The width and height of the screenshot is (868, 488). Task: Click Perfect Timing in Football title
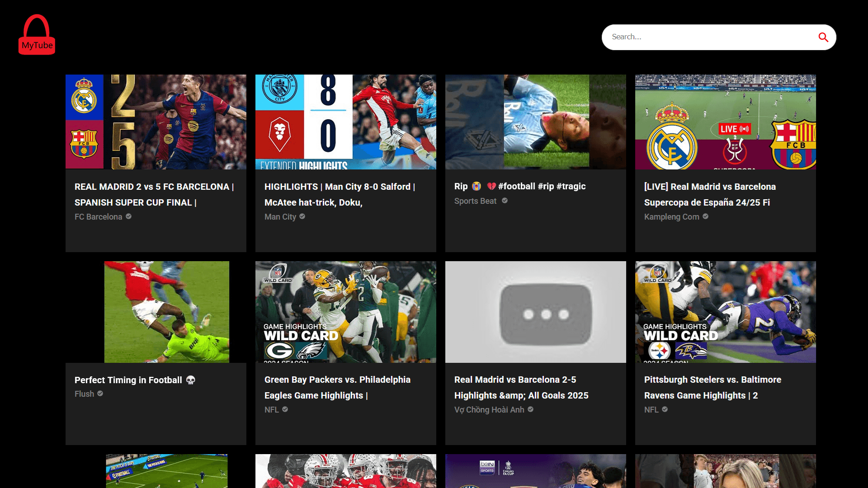click(x=135, y=380)
